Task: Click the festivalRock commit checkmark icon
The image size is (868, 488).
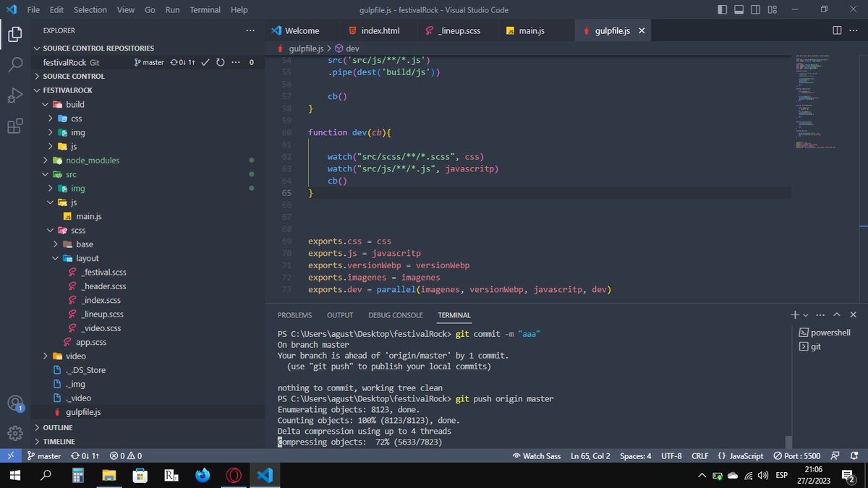Action: [x=205, y=62]
